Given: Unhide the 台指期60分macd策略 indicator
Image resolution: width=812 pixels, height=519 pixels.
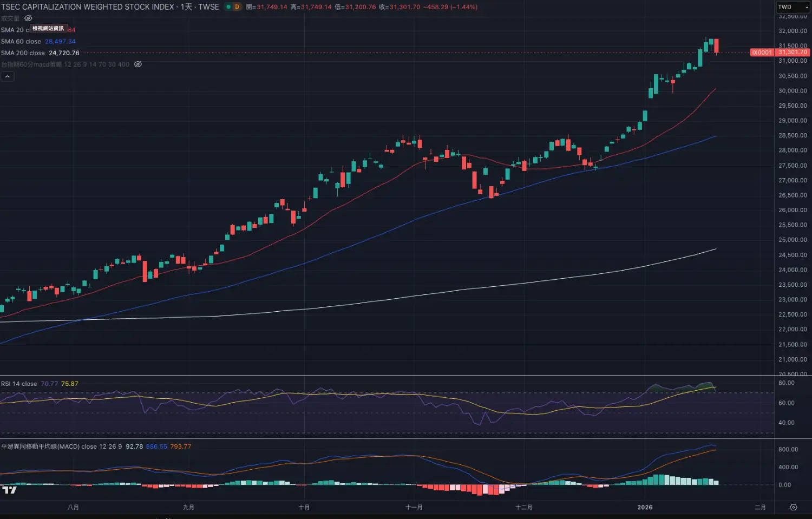Looking at the screenshot, I should pyautogui.click(x=138, y=64).
